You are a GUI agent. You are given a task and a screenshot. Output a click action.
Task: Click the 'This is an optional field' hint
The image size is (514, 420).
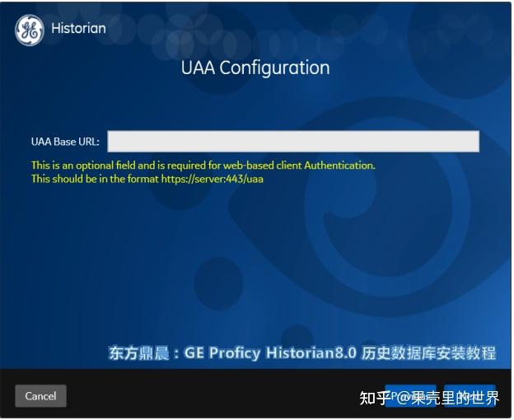[x=203, y=166]
